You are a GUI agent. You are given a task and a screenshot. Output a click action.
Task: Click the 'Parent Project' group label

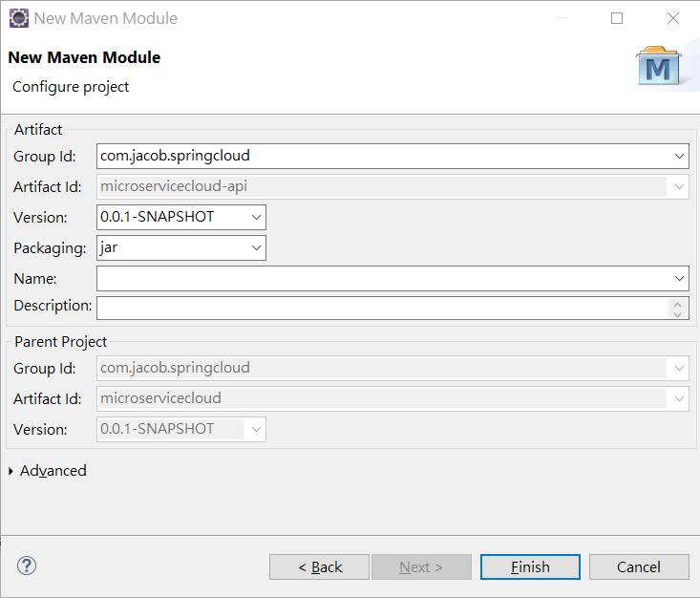point(61,342)
